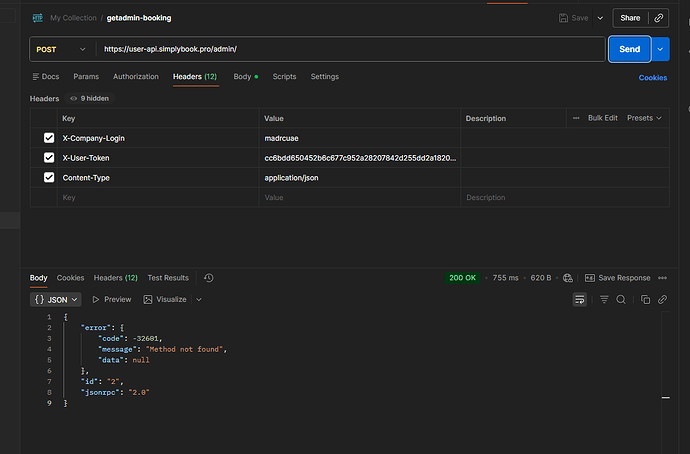Click the copy link icon beside Share
Image resolution: width=690 pixels, height=454 pixels.
pyautogui.click(x=658, y=18)
